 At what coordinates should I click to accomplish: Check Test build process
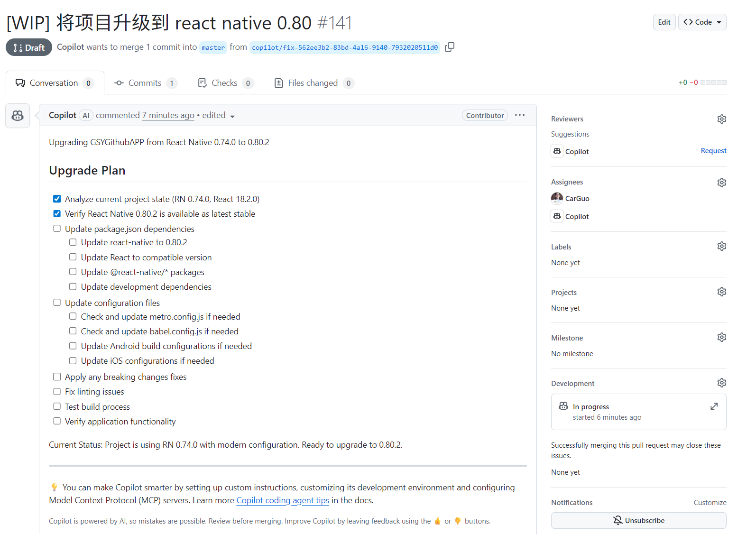(x=57, y=406)
